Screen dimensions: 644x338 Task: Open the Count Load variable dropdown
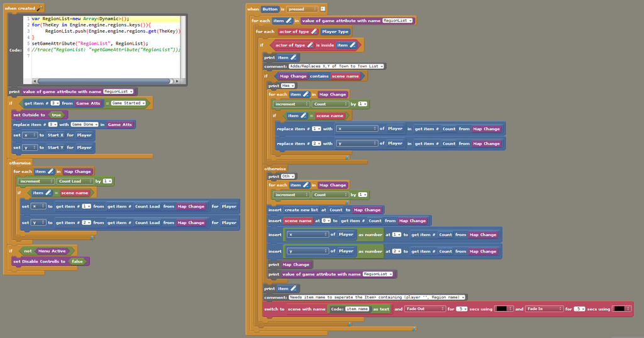coord(75,181)
